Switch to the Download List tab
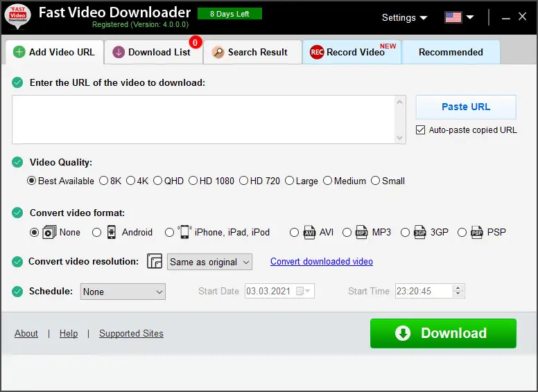 point(153,52)
